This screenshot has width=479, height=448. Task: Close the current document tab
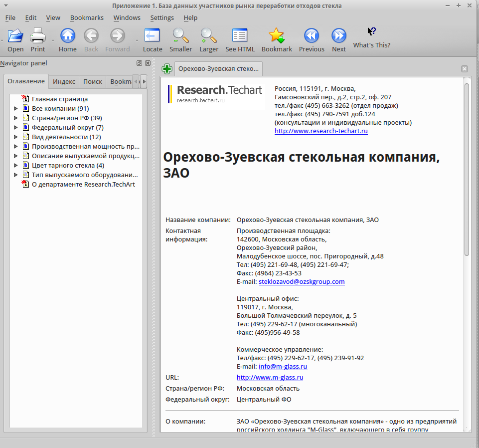[x=465, y=69]
